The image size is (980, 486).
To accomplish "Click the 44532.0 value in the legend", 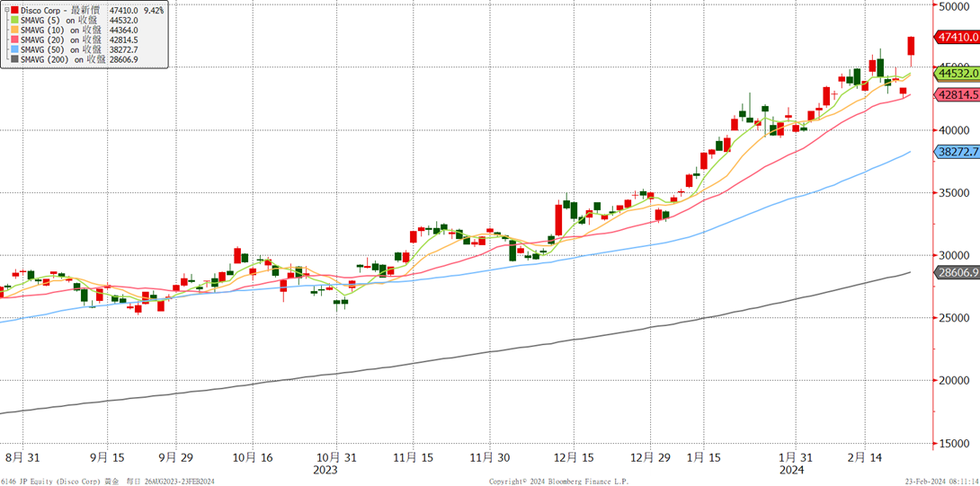I will 123,20.
